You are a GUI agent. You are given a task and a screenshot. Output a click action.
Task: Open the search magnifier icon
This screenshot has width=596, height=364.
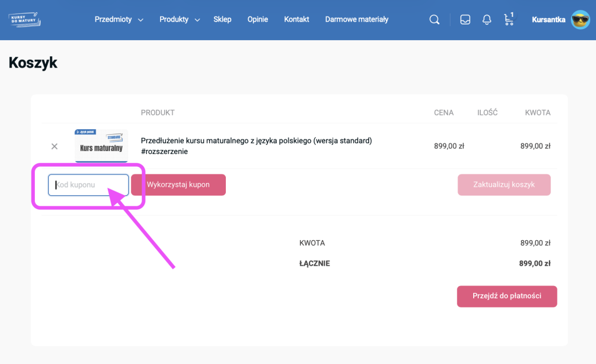[x=434, y=20]
